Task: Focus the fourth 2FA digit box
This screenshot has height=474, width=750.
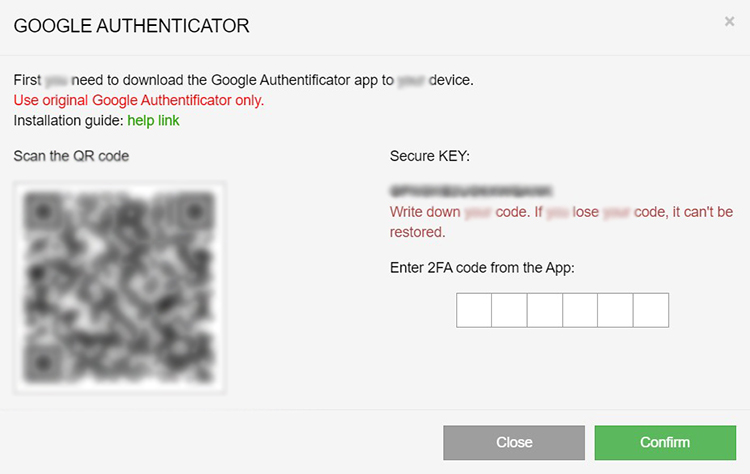Action: point(580,310)
